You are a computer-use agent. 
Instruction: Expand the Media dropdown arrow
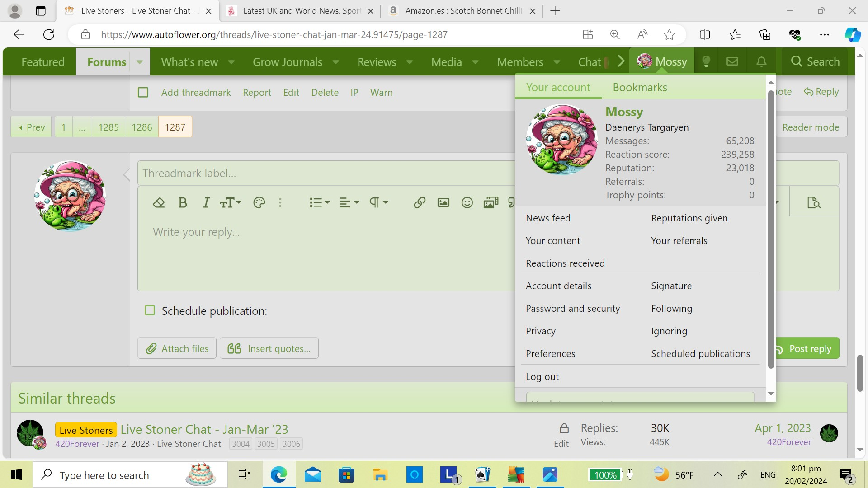[x=475, y=62]
